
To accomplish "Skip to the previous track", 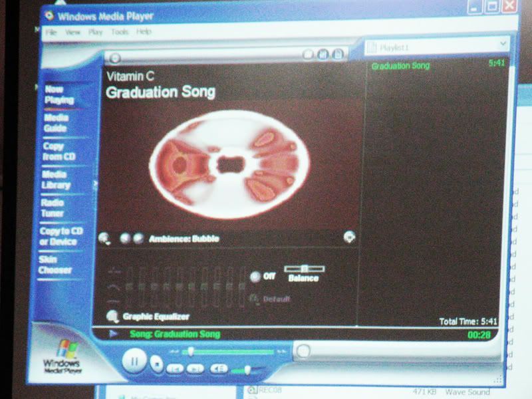I will coord(175,368).
